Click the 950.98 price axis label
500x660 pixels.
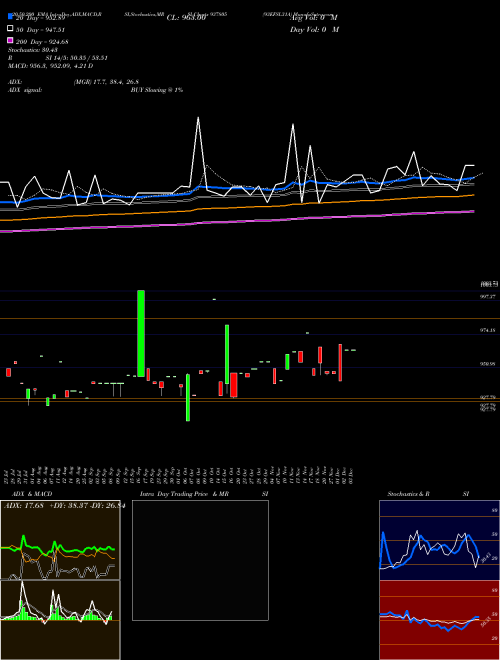[488, 364]
